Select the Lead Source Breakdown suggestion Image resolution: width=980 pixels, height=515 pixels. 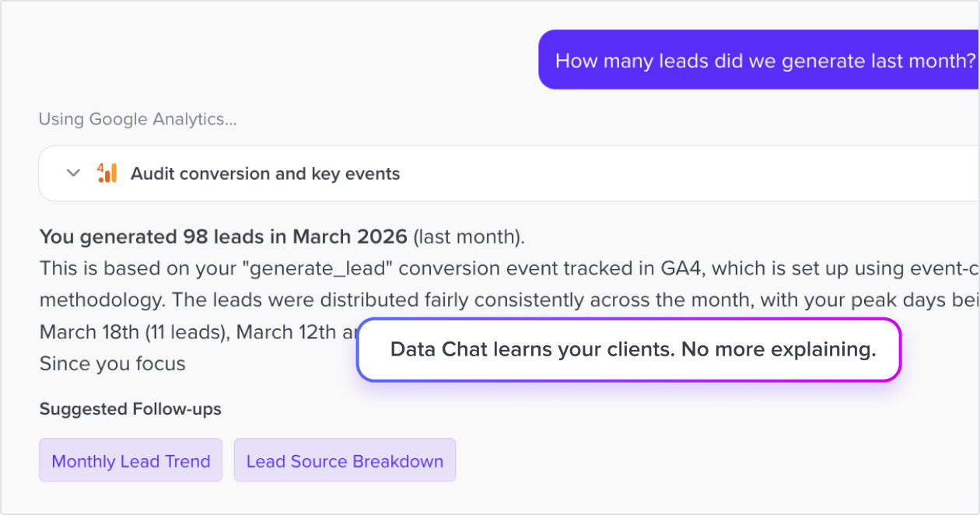pos(345,461)
